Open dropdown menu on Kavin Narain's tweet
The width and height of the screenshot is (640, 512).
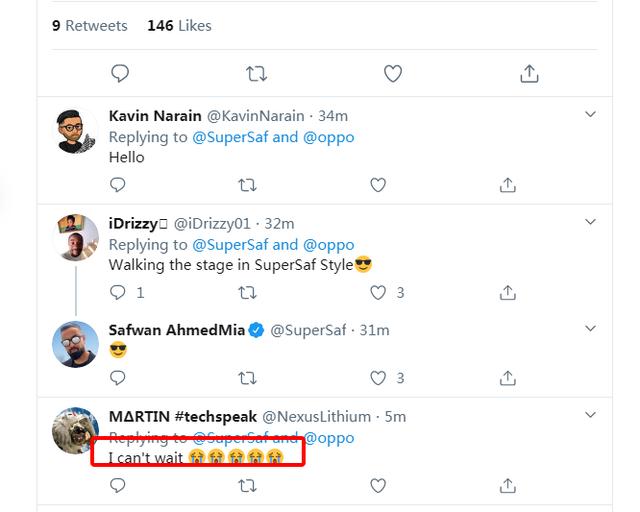tap(590, 114)
